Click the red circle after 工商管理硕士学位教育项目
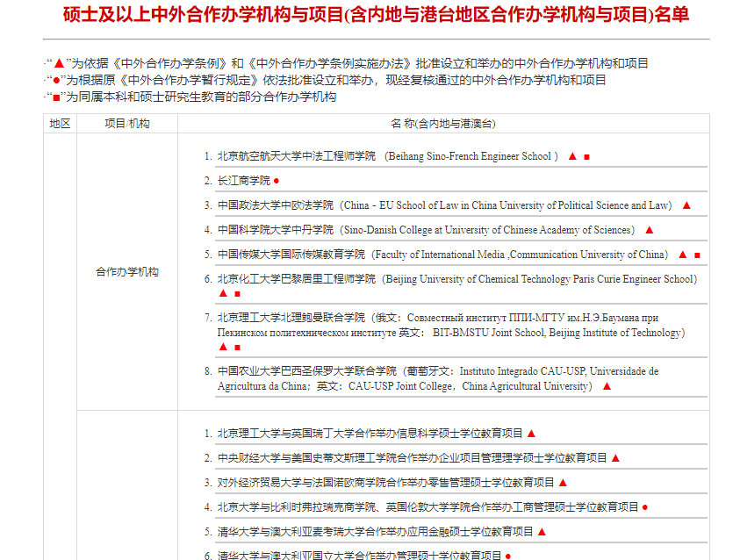The image size is (740, 560). 645,507
